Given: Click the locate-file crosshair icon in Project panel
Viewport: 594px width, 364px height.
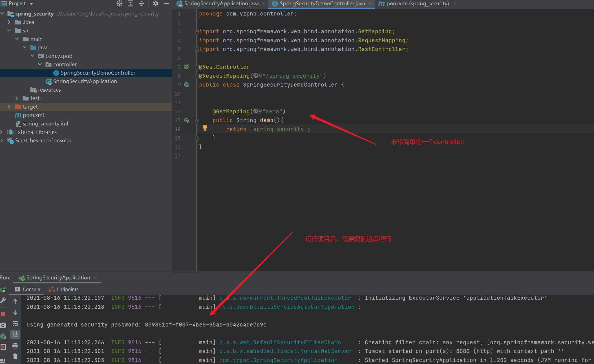Looking at the screenshot, I should click(x=120, y=4).
